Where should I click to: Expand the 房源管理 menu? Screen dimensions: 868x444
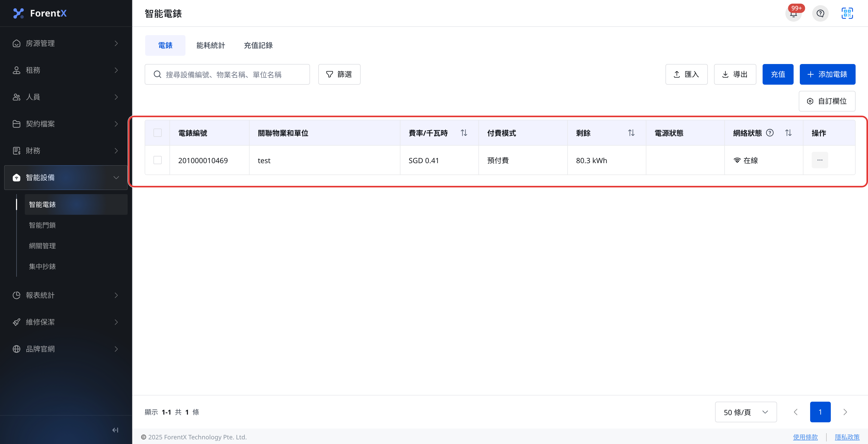[x=66, y=43]
